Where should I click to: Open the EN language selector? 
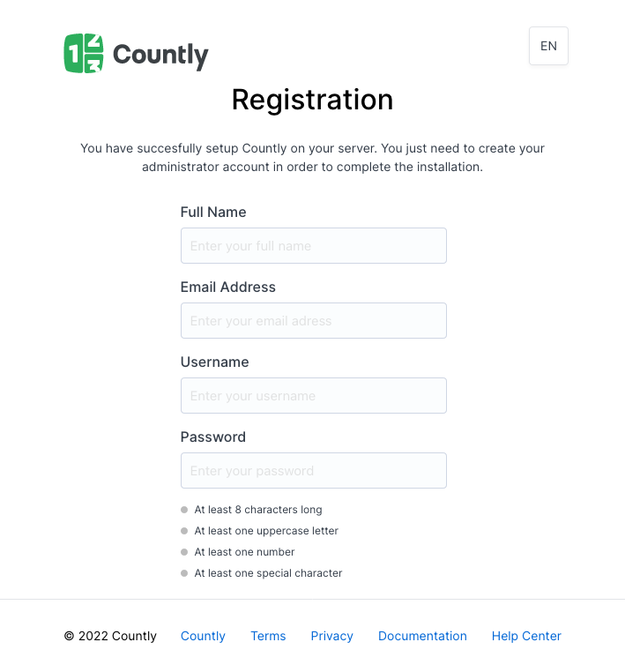[x=548, y=46]
